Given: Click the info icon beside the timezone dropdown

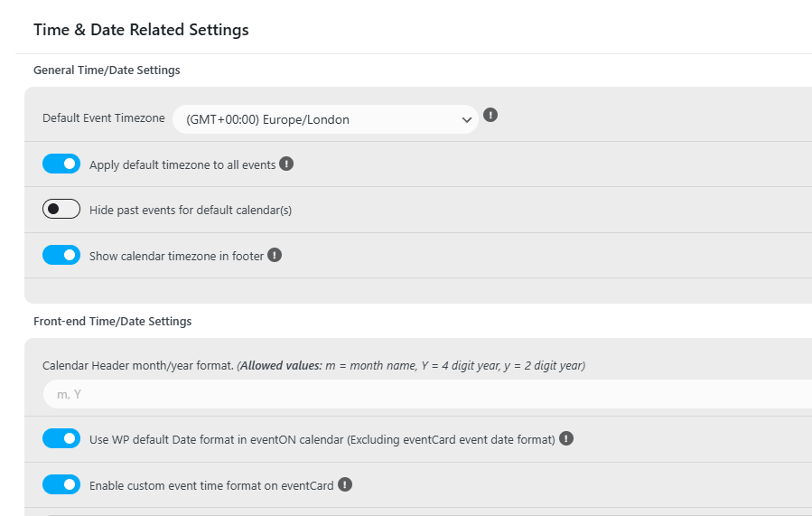Looking at the screenshot, I should [x=490, y=115].
